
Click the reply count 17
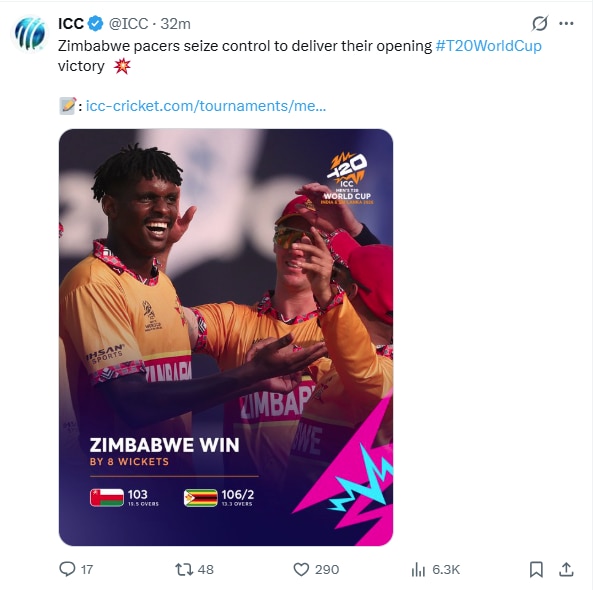point(87,570)
